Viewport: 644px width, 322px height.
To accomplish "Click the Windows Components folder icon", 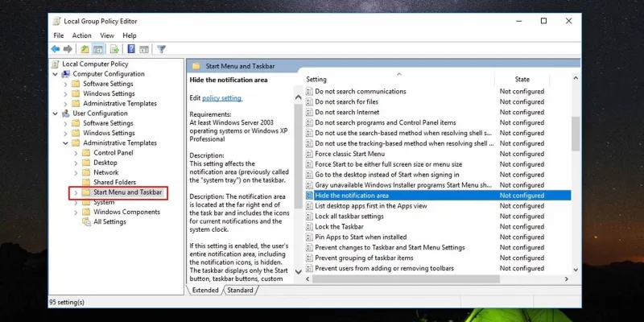I will coord(86,212).
